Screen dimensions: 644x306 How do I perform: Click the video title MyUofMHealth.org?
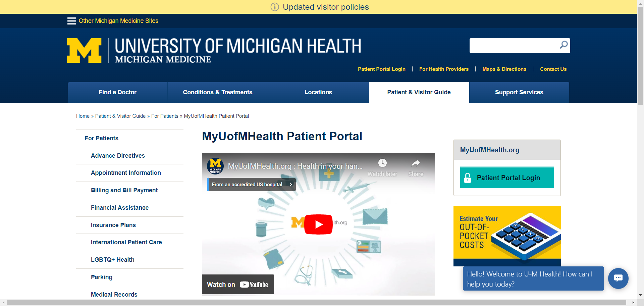(295, 166)
